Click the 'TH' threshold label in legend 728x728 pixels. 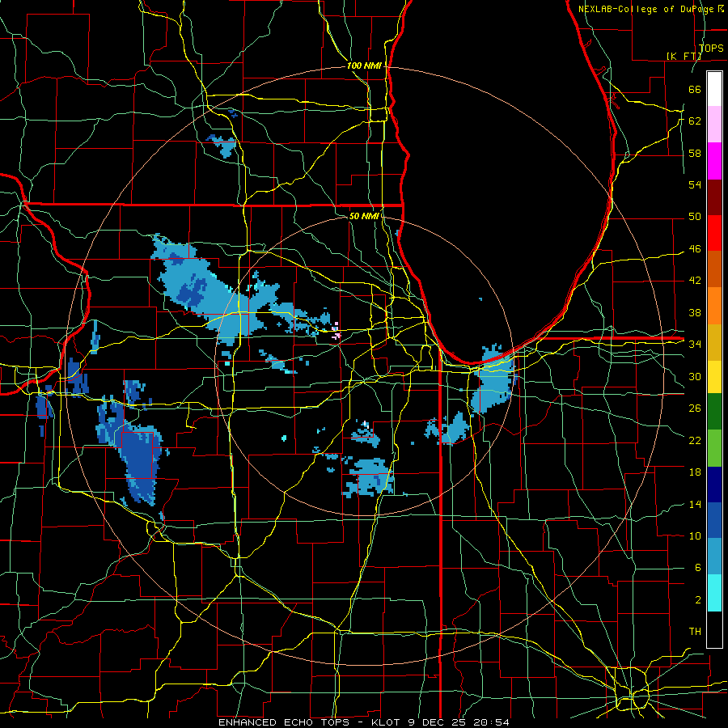[x=695, y=631]
